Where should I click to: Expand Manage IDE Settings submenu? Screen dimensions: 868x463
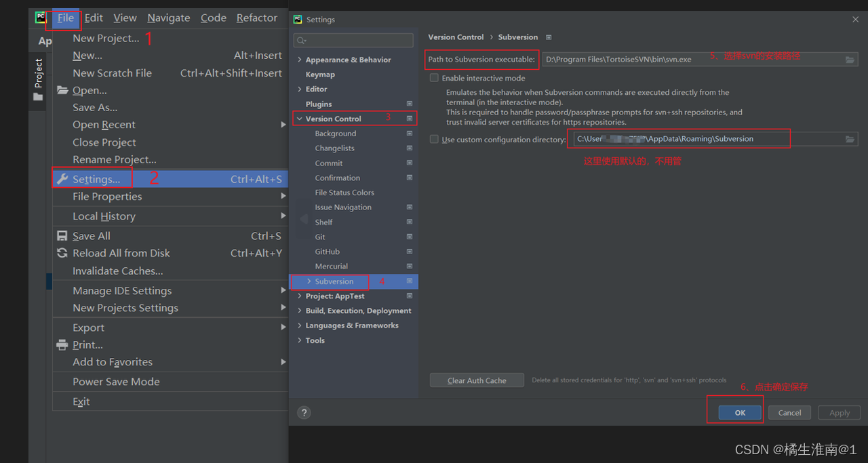pyautogui.click(x=170, y=291)
